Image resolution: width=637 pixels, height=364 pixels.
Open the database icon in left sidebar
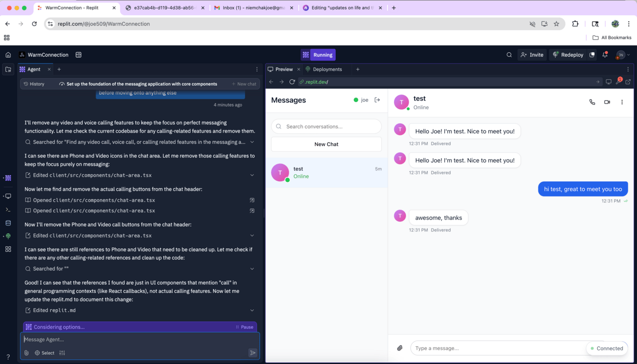[8, 223]
